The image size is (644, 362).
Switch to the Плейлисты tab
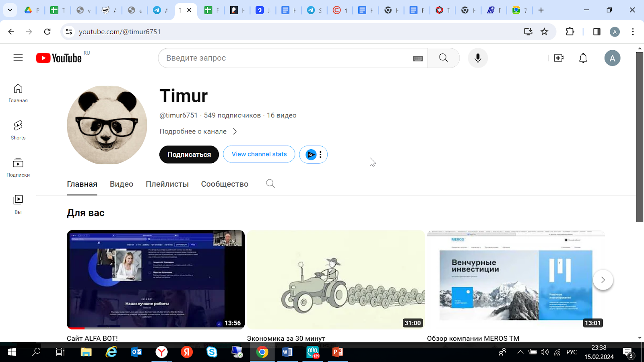(167, 184)
